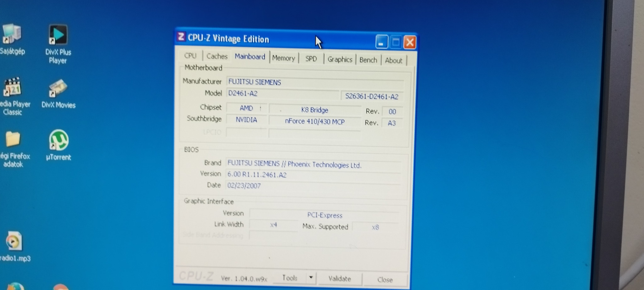
Task: Click the PCI-Express version value
Action: click(325, 215)
